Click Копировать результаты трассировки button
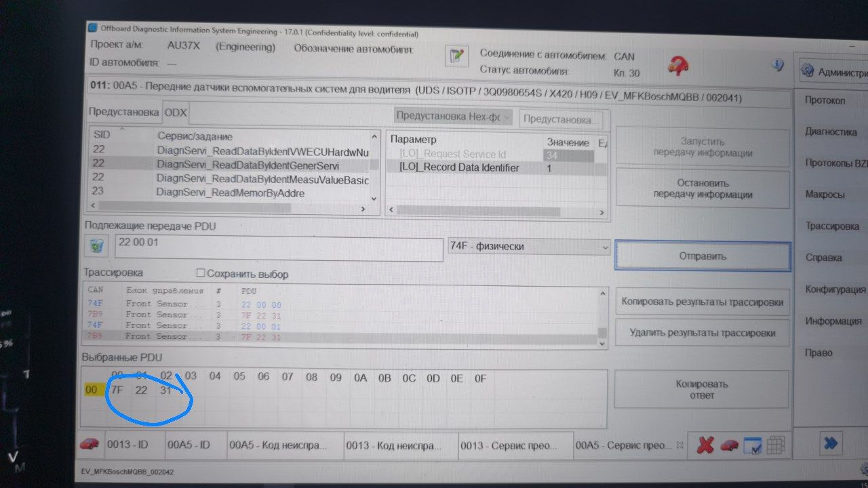The width and height of the screenshot is (868, 488). (702, 302)
